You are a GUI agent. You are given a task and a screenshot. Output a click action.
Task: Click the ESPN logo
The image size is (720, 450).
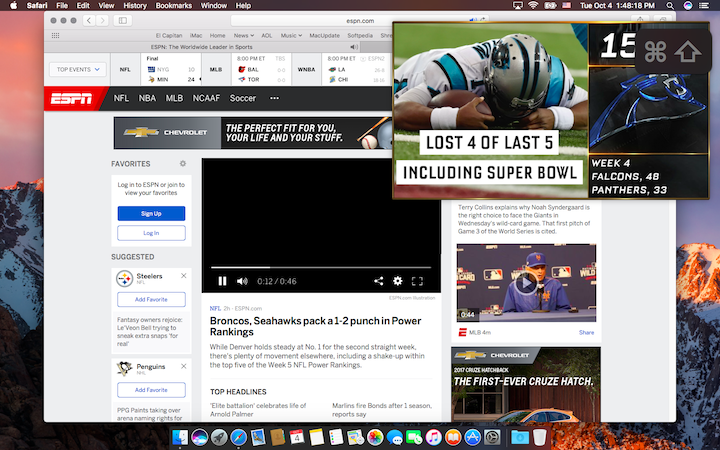click(71, 98)
